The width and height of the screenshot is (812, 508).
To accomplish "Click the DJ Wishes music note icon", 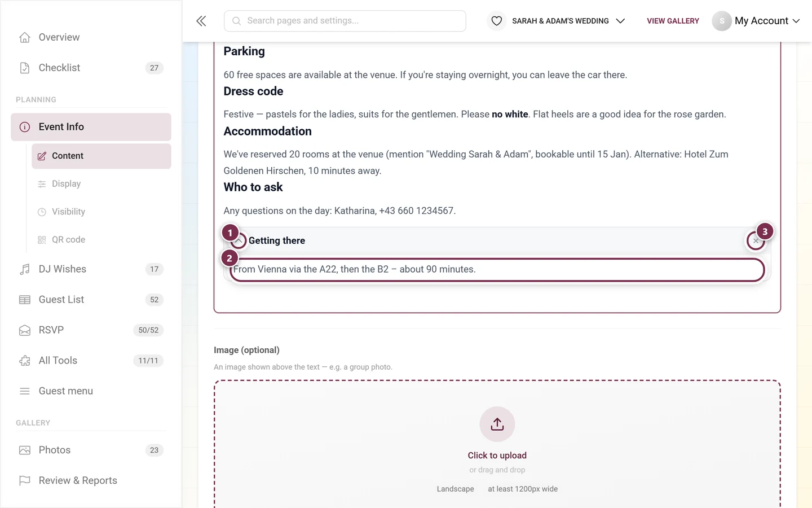I will pos(25,269).
